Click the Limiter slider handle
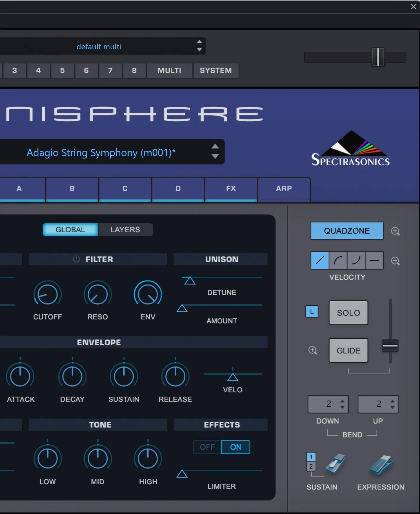Image resolution: width=420 pixels, height=514 pixels. 182,473
